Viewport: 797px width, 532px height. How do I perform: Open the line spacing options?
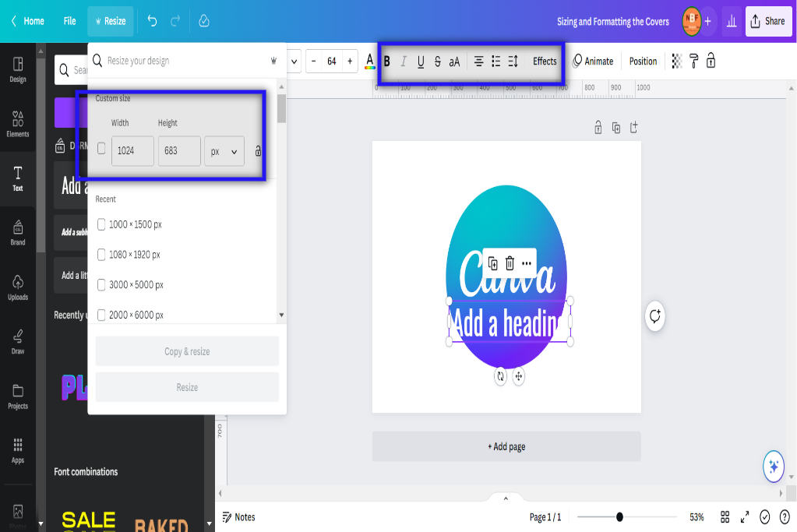point(513,62)
